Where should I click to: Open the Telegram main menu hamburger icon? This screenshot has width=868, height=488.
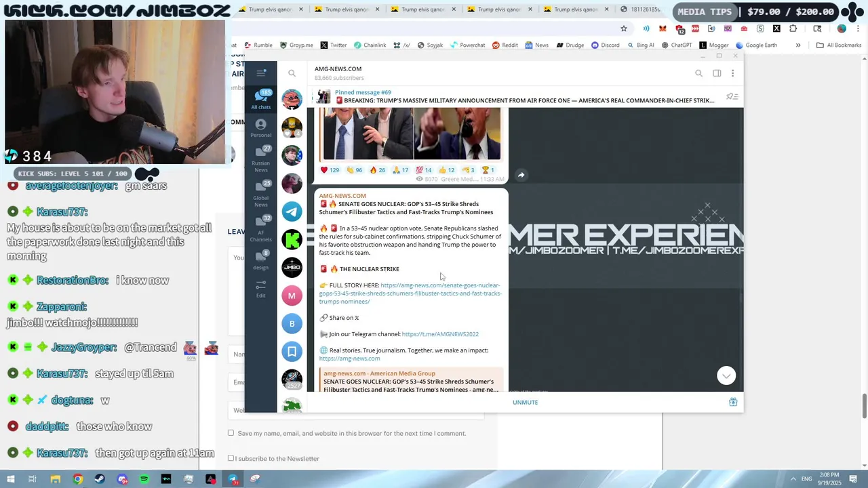[x=261, y=73]
